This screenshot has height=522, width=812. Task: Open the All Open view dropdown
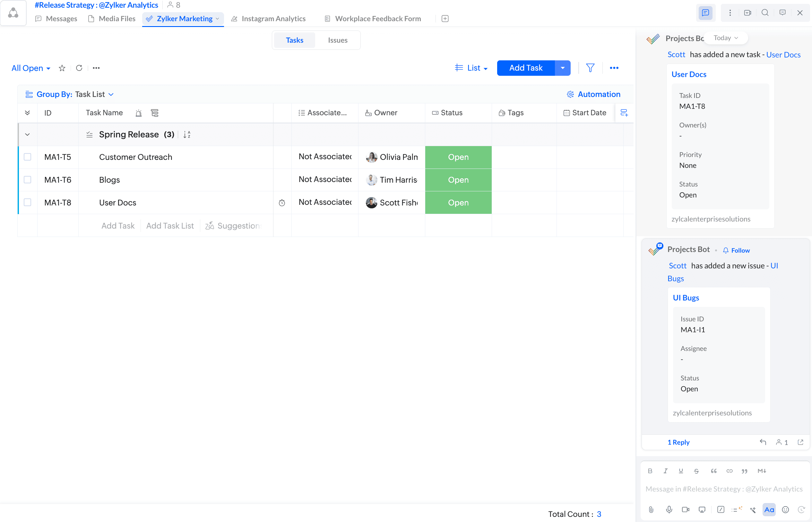coord(31,68)
